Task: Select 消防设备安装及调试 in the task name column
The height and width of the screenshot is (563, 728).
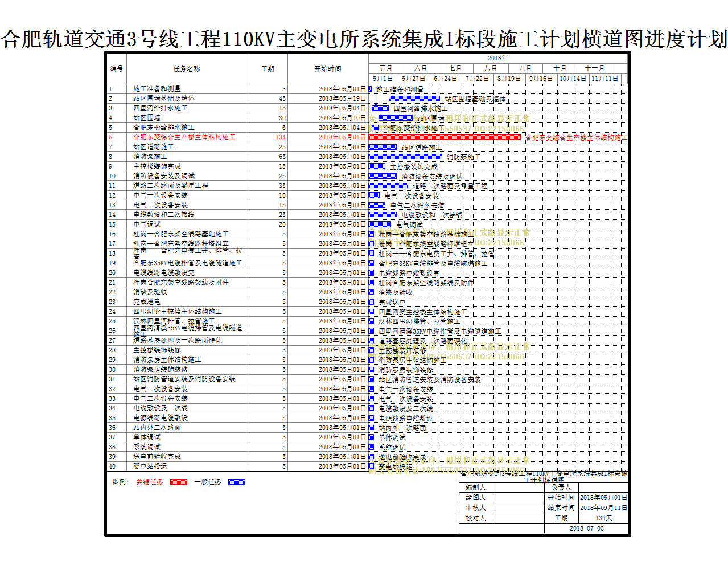Action: coord(164,176)
